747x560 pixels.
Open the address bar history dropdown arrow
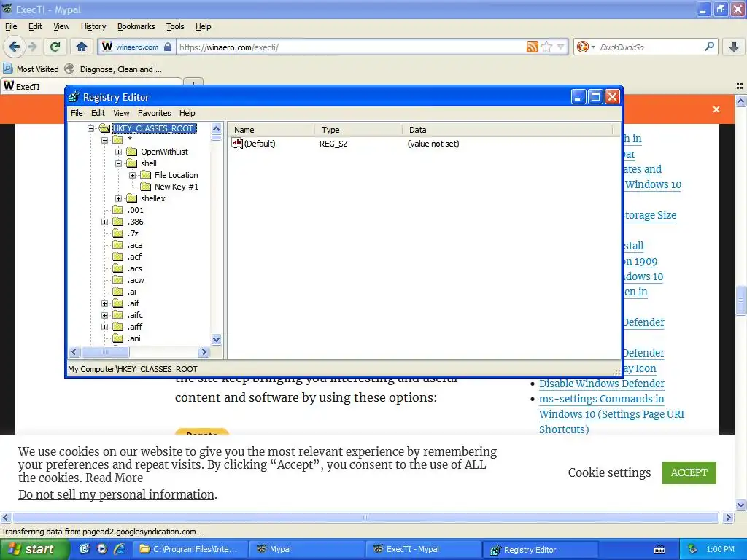tap(561, 47)
